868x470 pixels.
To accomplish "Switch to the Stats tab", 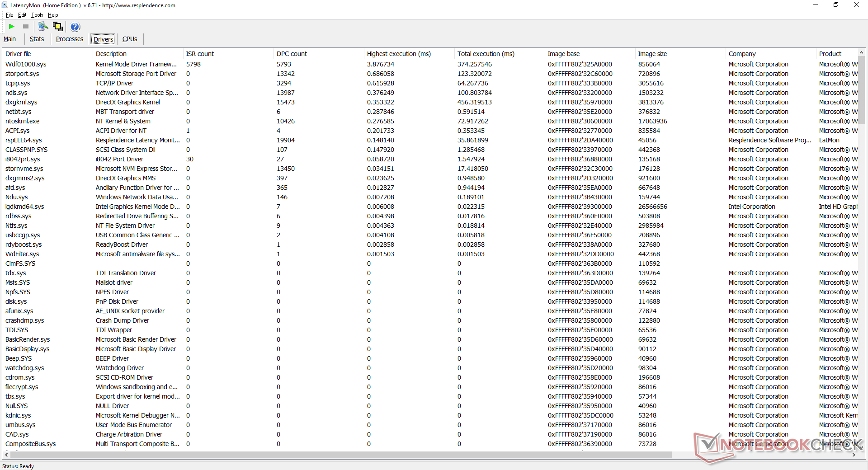I will (37, 39).
